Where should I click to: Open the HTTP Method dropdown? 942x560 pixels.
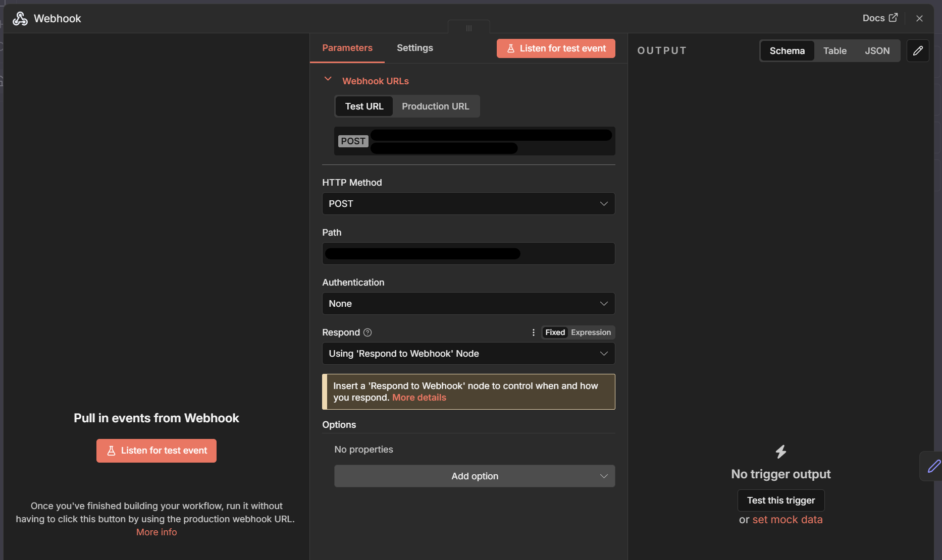(468, 204)
